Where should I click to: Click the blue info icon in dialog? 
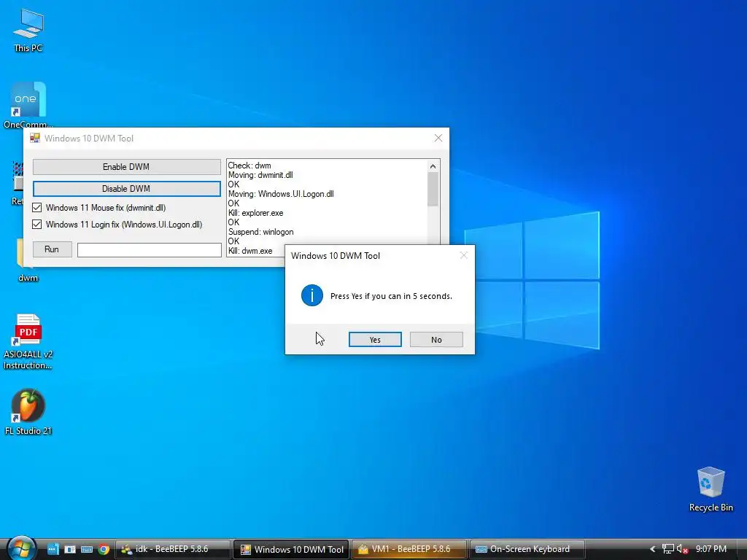click(312, 295)
